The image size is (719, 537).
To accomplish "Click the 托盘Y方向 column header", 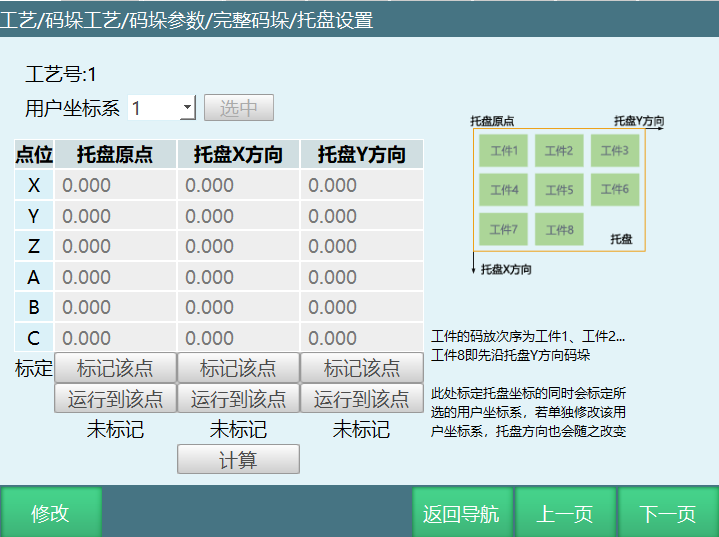I will [x=361, y=154].
